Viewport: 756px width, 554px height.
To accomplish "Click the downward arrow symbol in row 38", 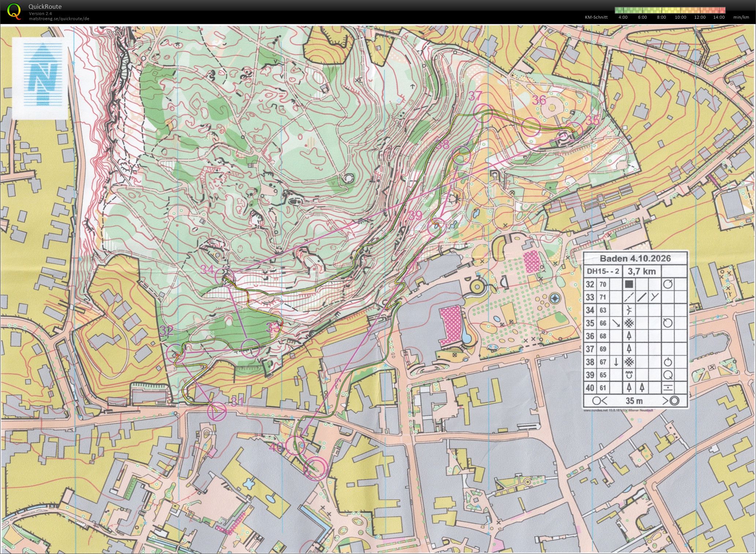I will point(616,362).
